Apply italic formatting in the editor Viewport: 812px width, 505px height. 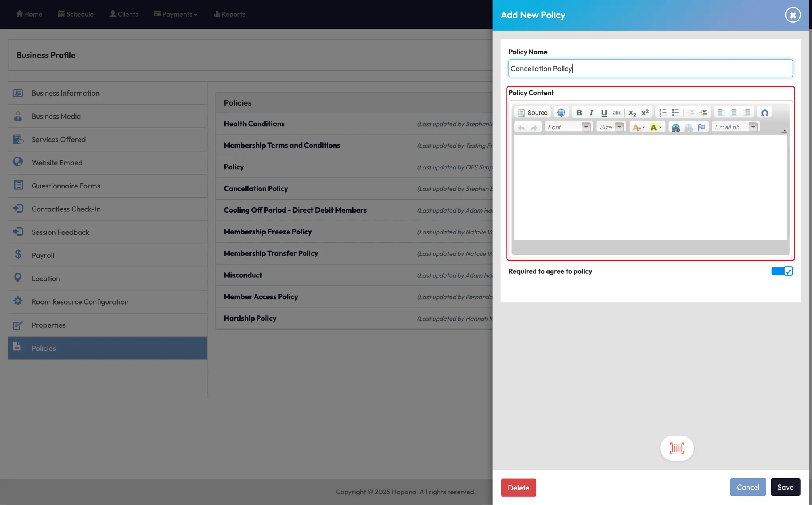(591, 113)
